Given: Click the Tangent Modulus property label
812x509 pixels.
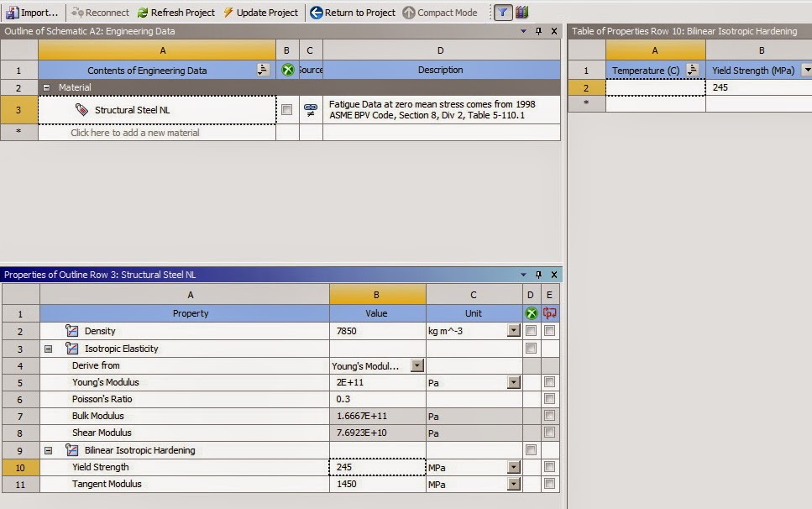Looking at the screenshot, I should [x=107, y=484].
